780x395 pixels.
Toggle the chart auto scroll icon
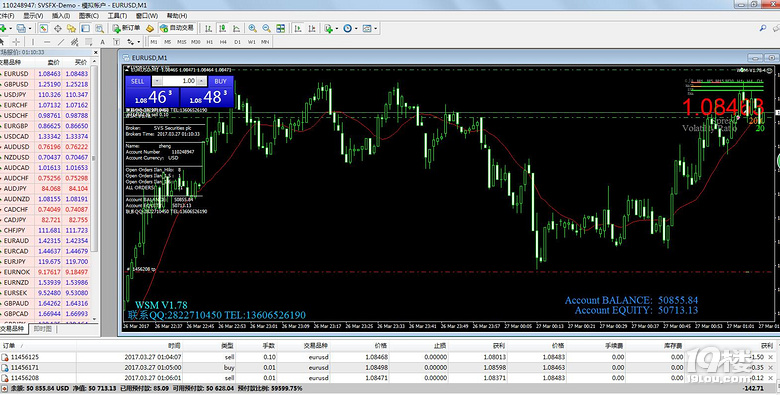point(298,28)
